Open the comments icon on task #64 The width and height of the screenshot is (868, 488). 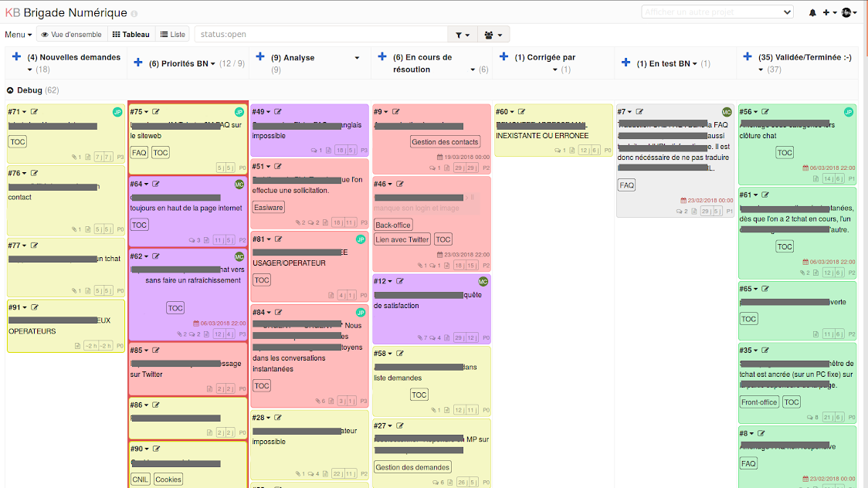pyautogui.click(x=192, y=240)
